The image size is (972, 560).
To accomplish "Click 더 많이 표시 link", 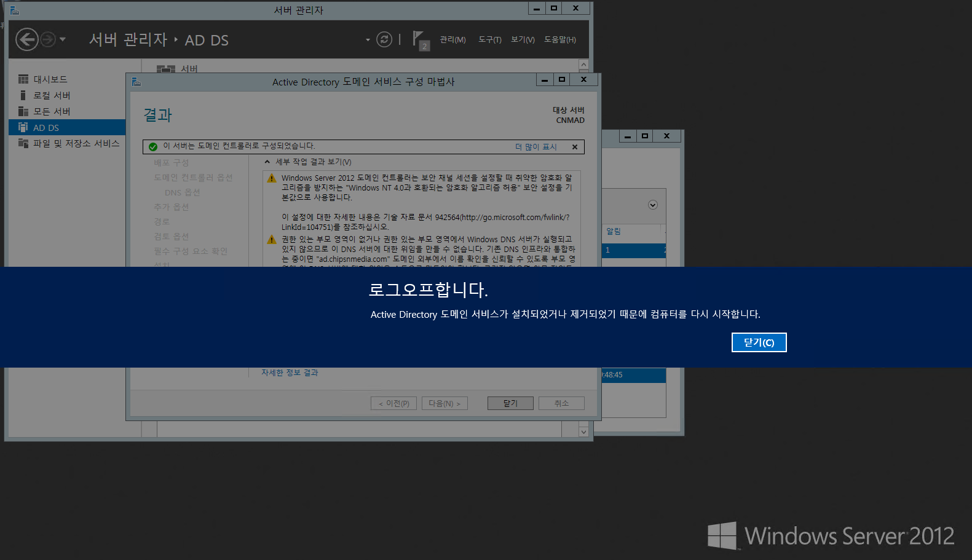I will coord(535,147).
